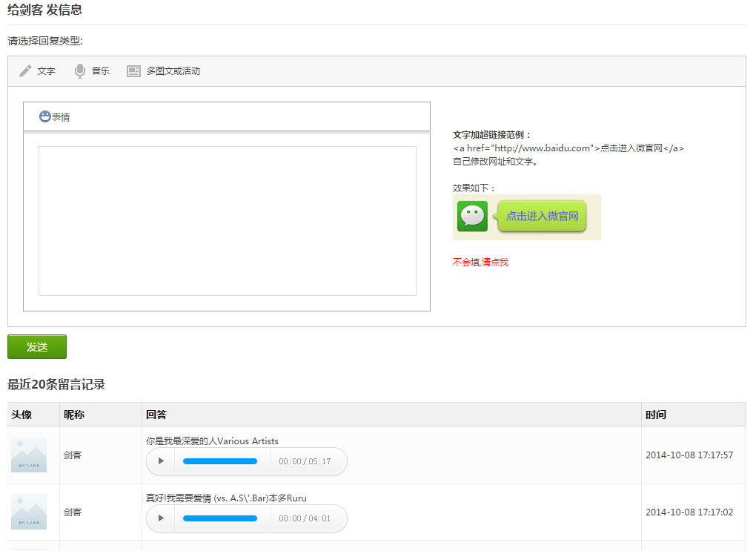Click avatar thumbnail in the first message row
Image resolution: width=756 pixels, height=551 pixels.
click(x=29, y=455)
